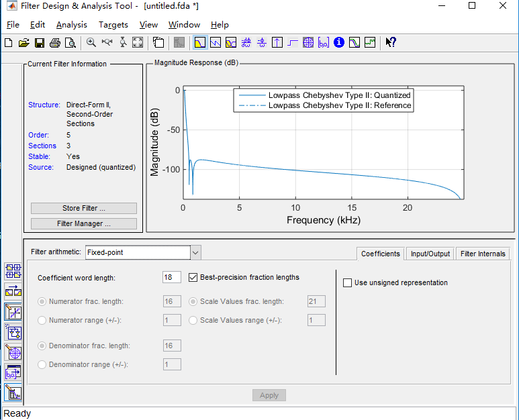The width and height of the screenshot is (519, 420).
Task: Open Print Preview icon
Action: pyautogui.click(x=70, y=43)
